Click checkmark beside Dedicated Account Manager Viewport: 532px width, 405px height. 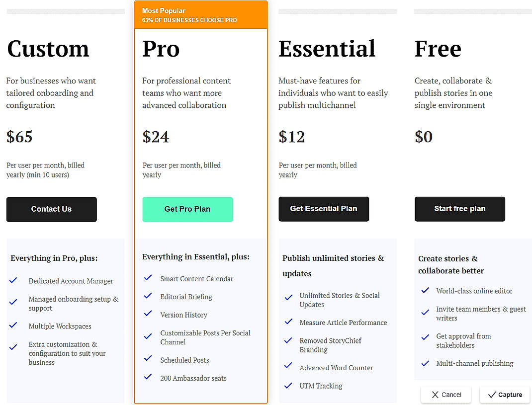tap(13, 281)
